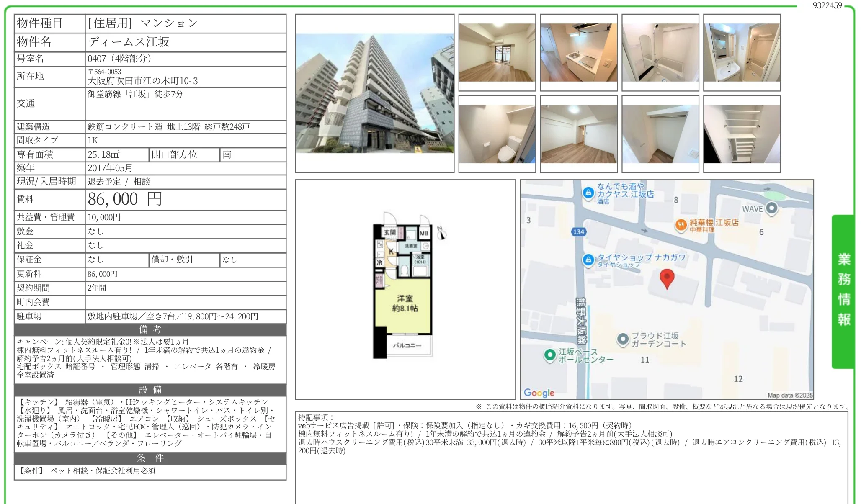Screen dimensions: 861x504
Task: Open the toilet photo
Action: tap(497, 134)
